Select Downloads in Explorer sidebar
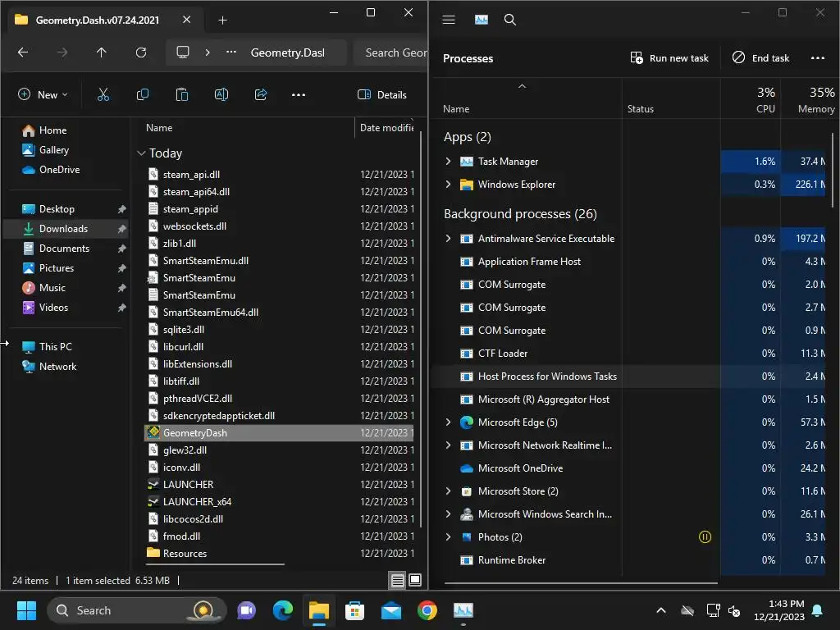The height and width of the screenshot is (630, 840). tap(66, 229)
